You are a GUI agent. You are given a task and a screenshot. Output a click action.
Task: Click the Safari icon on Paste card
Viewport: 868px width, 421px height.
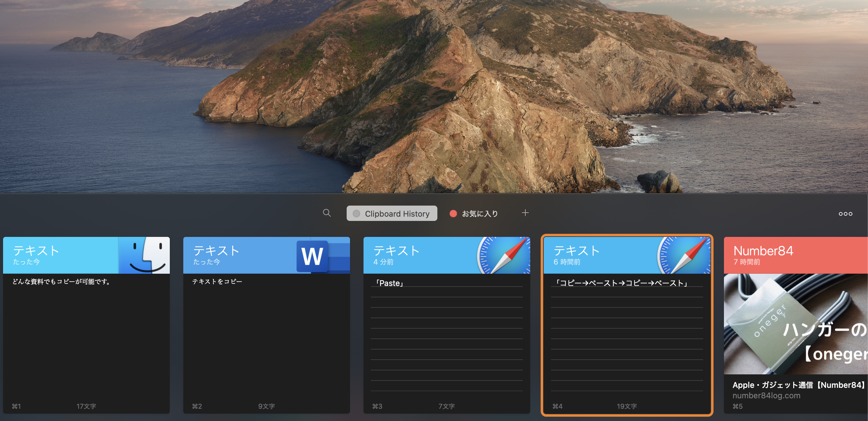(503, 255)
